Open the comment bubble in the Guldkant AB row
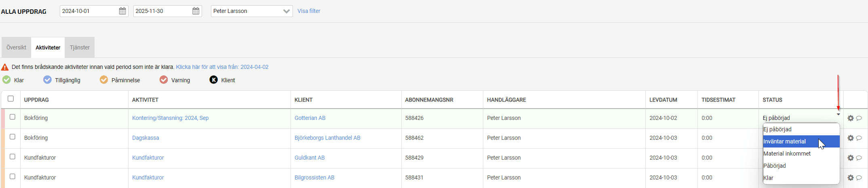The width and height of the screenshot is (868, 188). click(x=859, y=158)
